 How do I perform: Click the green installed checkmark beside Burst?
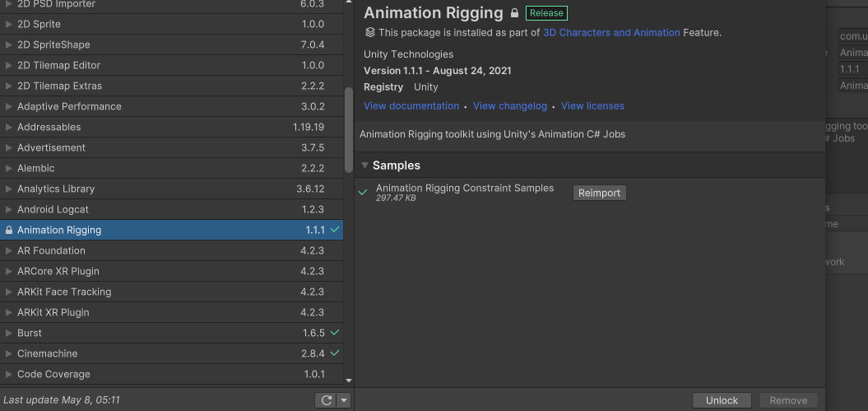pyautogui.click(x=334, y=333)
